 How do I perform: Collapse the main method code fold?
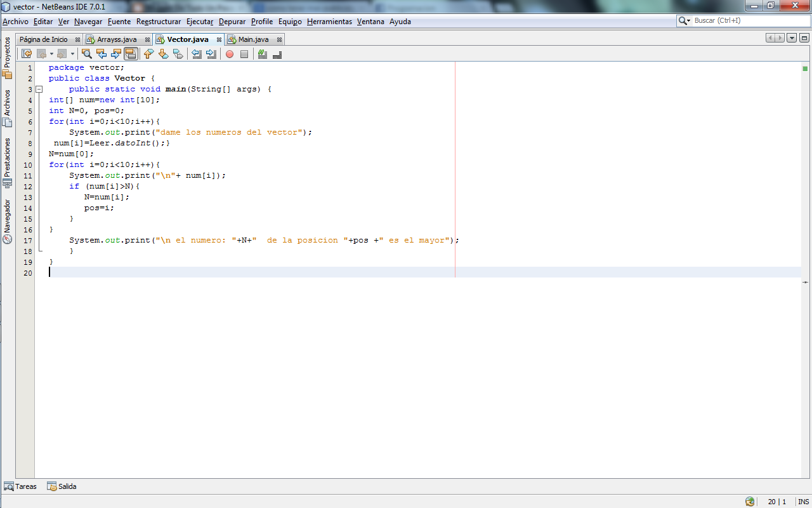[39, 89]
